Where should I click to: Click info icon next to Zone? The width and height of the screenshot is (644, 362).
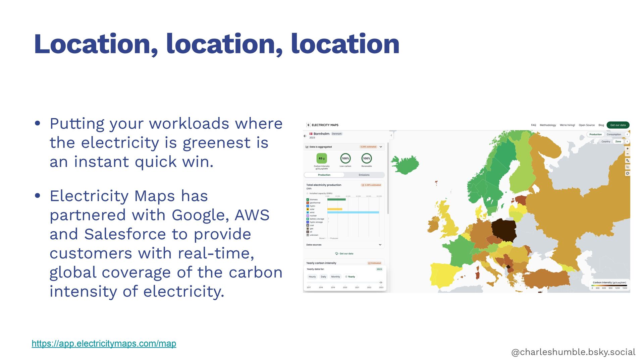627,141
